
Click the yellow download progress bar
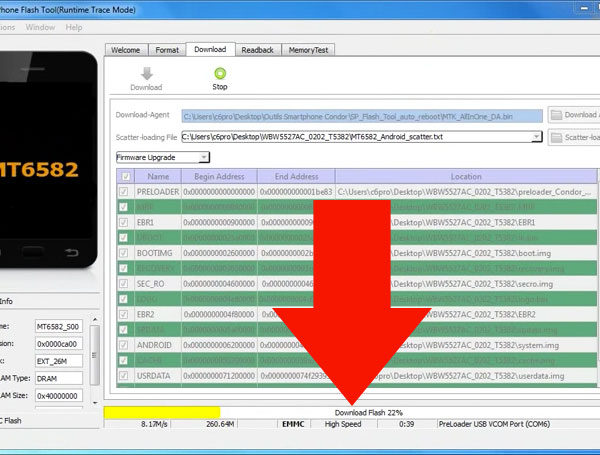coord(162,413)
